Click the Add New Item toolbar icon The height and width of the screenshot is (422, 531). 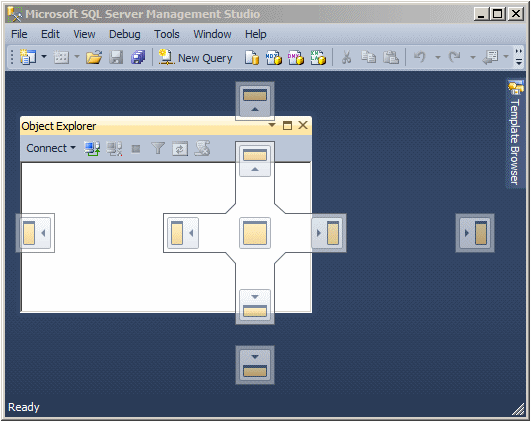pyautogui.click(x=61, y=57)
